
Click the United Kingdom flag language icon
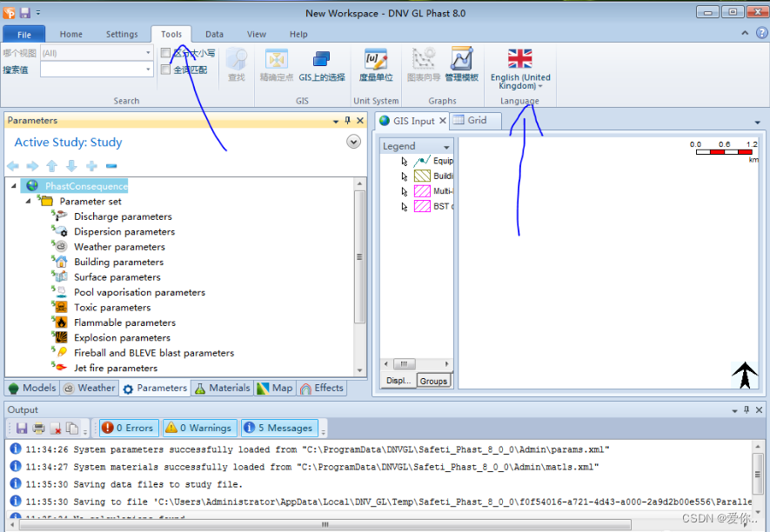tap(520, 58)
